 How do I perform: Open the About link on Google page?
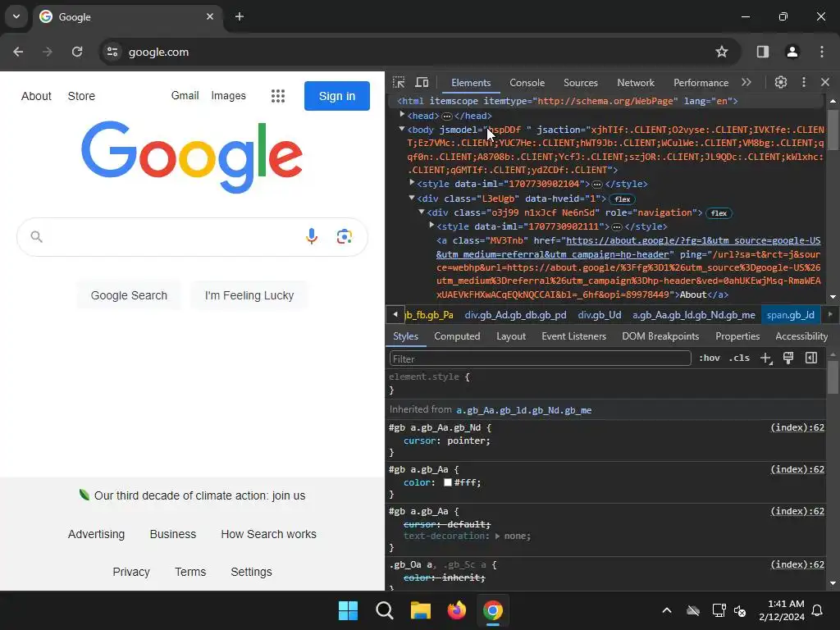pyautogui.click(x=36, y=96)
